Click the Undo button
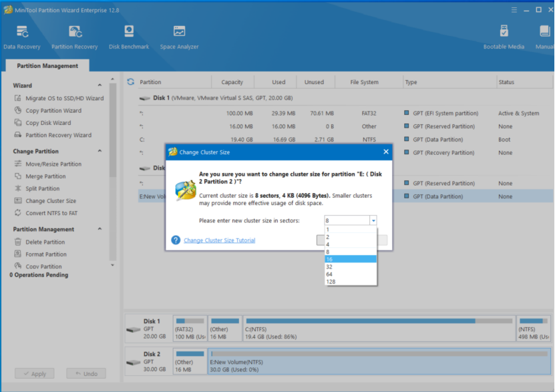Image resolution: width=555 pixels, height=392 pixels. [86, 373]
